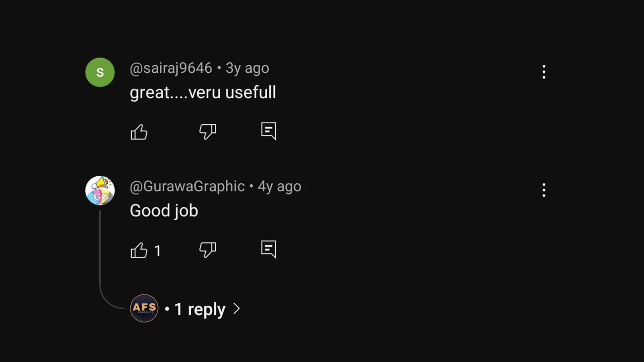Like the comment by @sairaj9646
This screenshot has height=362, width=644.
(139, 132)
